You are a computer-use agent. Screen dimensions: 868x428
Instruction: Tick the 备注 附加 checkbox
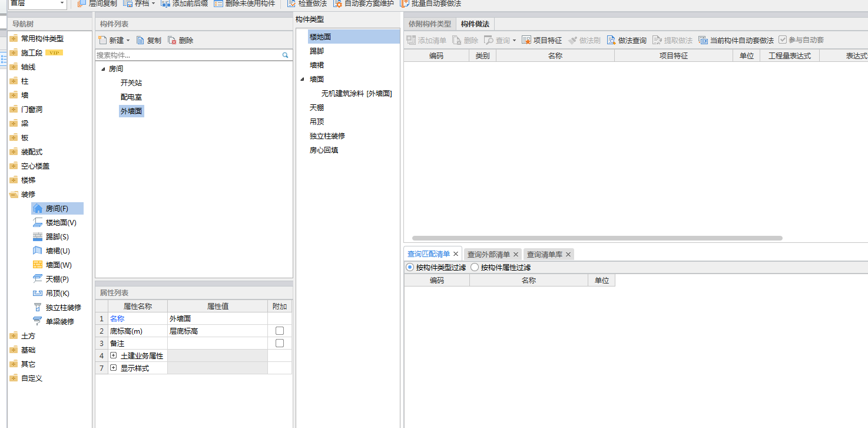pos(280,343)
